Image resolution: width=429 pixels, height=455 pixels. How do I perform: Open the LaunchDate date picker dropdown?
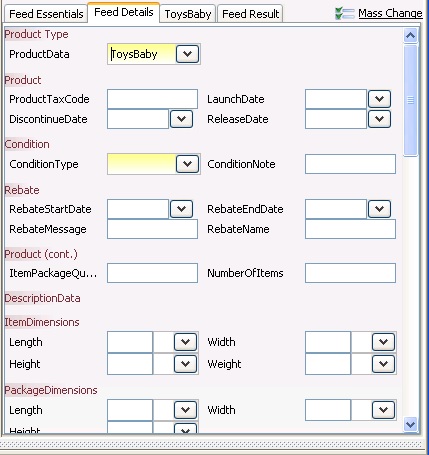[379, 99]
